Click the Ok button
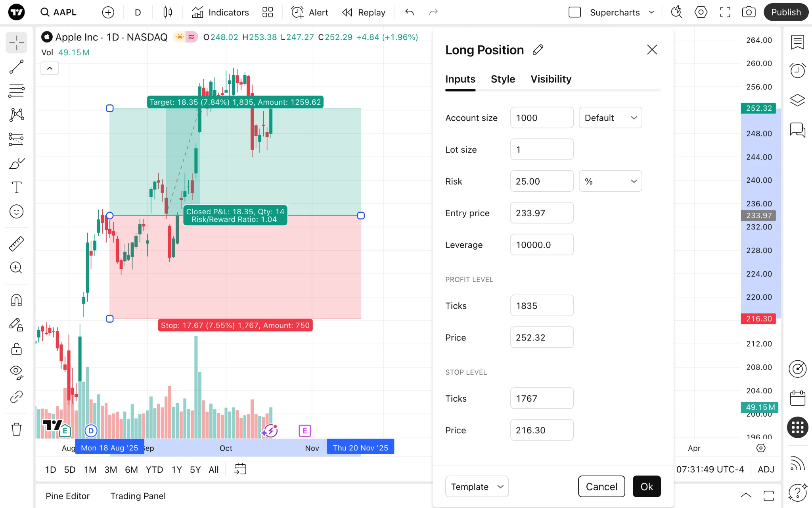 click(647, 487)
